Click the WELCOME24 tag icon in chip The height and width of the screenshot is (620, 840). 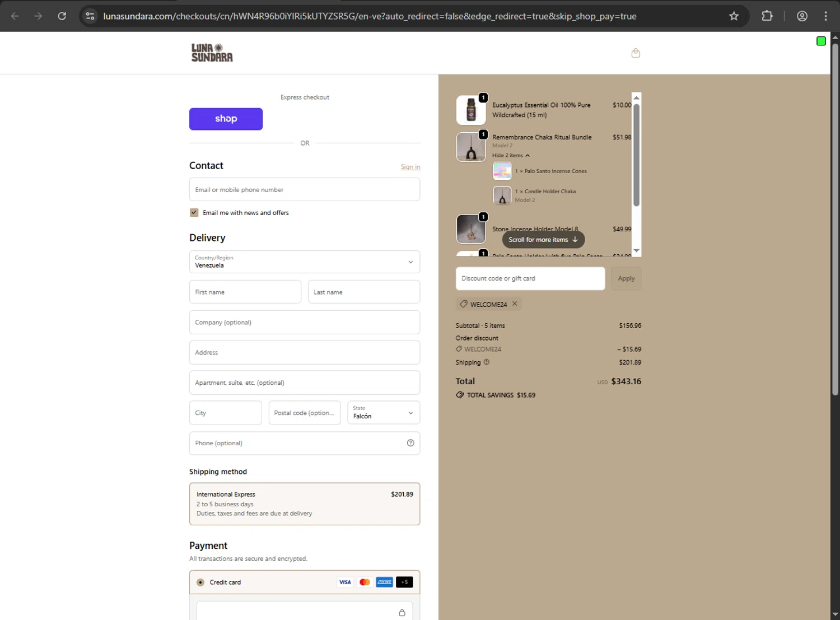point(464,304)
